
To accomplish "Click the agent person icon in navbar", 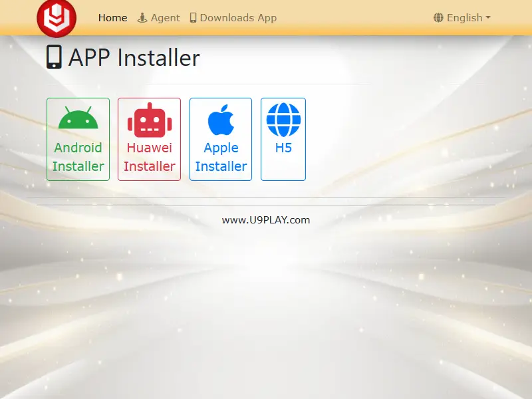I will 142,18.
